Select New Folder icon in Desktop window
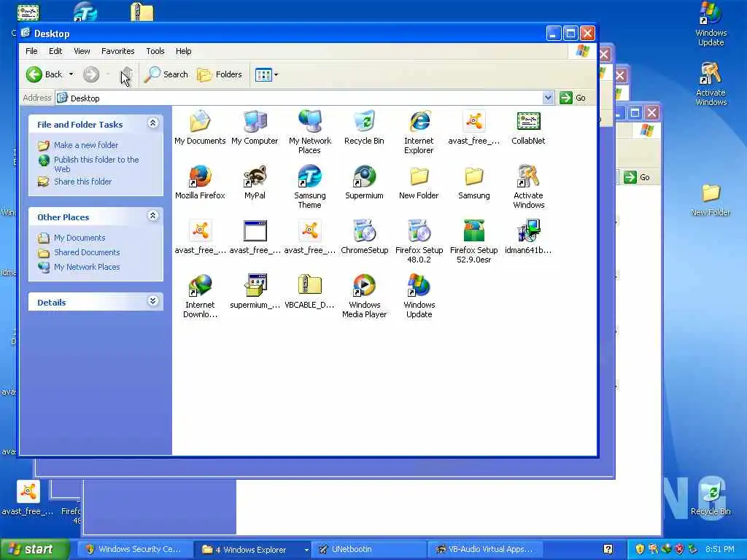This screenshot has height=560, width=747. [419, 182]
